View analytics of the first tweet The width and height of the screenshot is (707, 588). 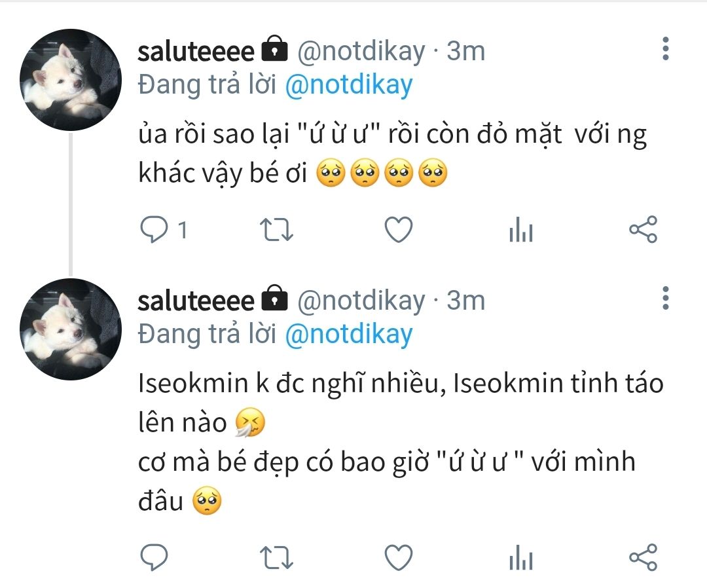point(521,231)
